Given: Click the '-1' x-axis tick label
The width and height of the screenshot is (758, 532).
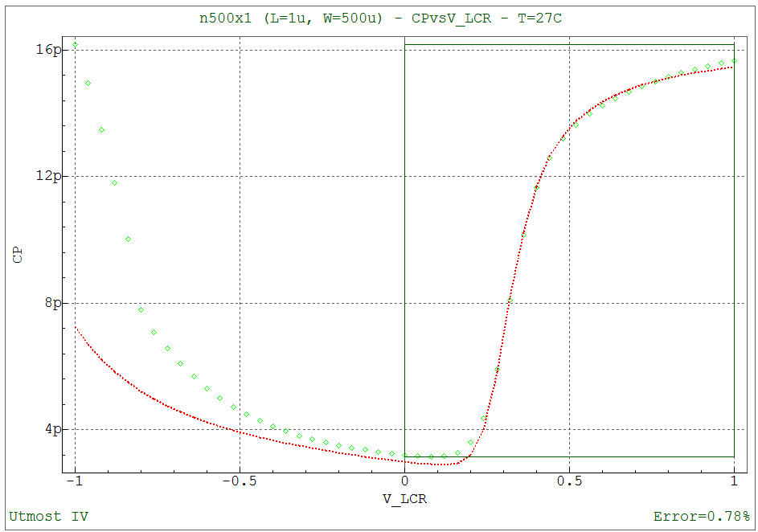Looking at the screenshot, I should pyautogui.click(x=75, y=481).
